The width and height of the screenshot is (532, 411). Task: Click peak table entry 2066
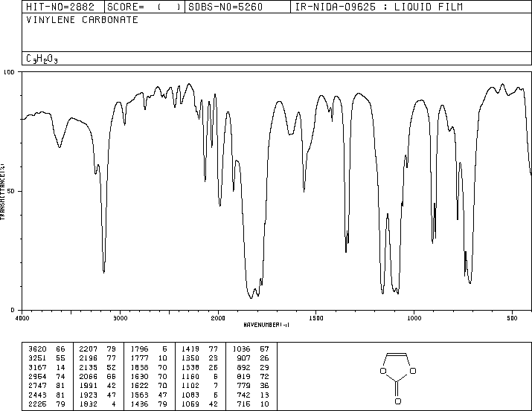89,376
